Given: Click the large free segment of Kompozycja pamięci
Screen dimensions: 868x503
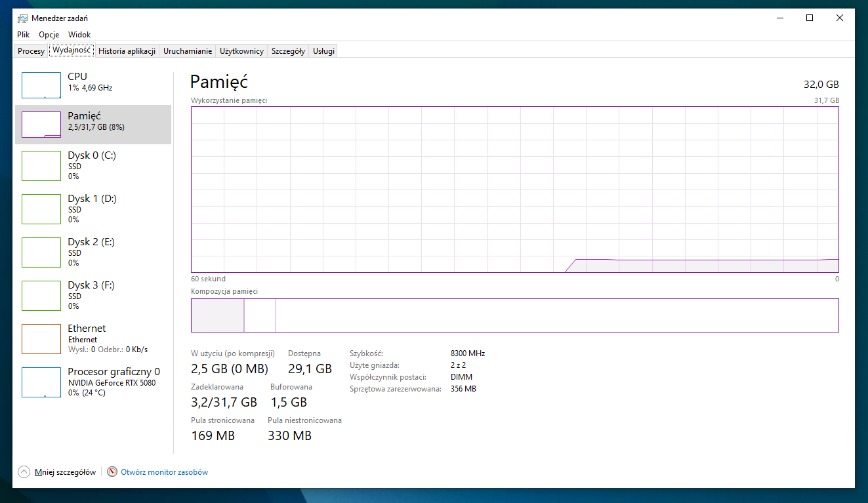Looking at the screenshot, I should 556,315.
